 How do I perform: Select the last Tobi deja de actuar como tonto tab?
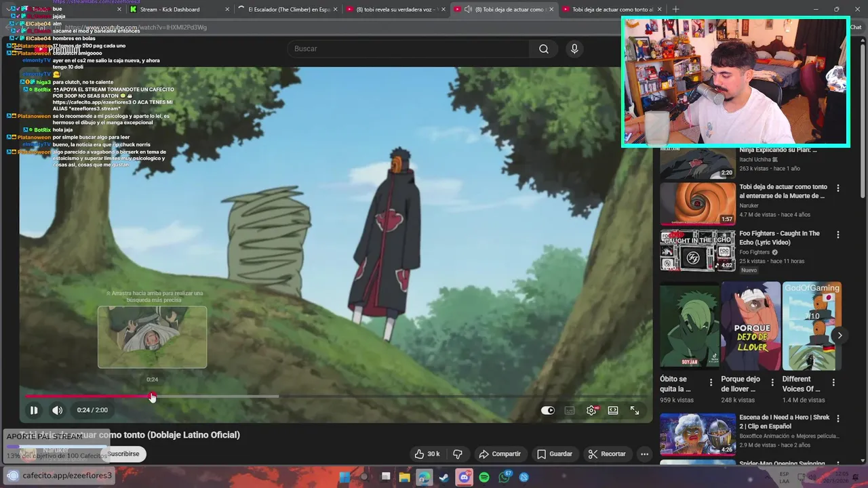pyautogui.click(x=612, y=9)
